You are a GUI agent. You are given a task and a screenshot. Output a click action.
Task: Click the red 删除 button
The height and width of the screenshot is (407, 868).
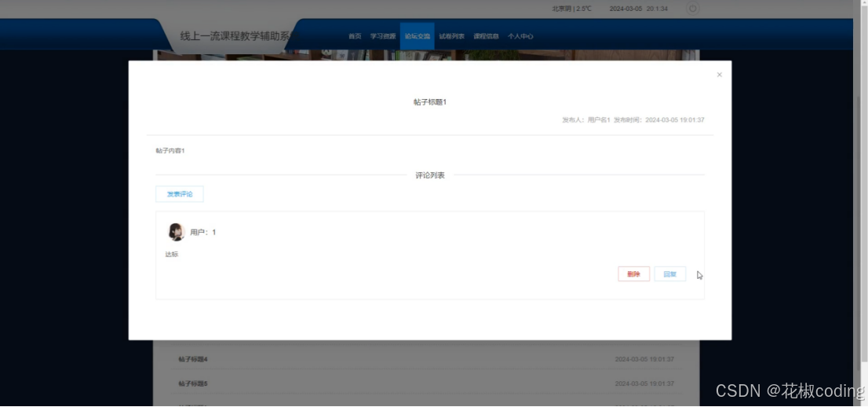pyautogui.click(x=634, y=274)
